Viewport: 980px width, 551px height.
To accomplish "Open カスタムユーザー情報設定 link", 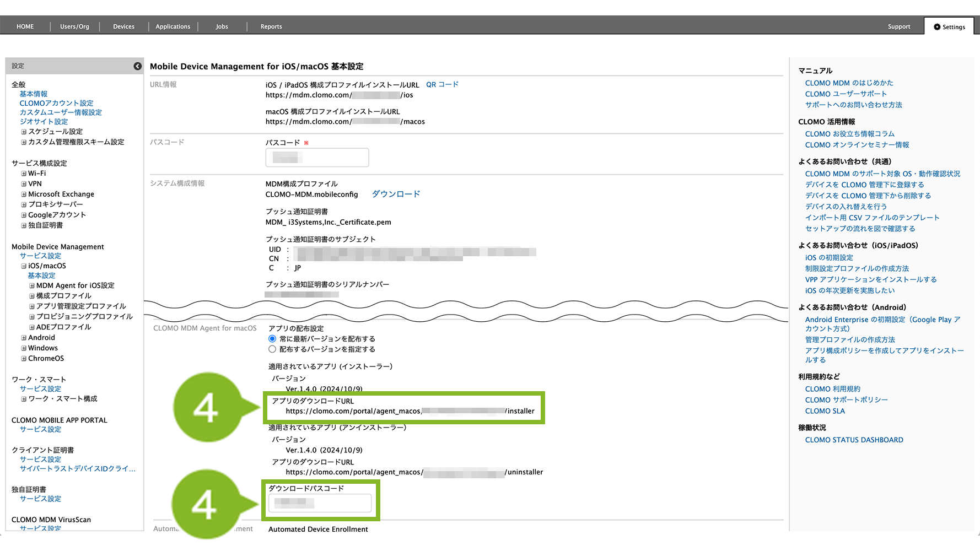I will click(x=61, y=112).
